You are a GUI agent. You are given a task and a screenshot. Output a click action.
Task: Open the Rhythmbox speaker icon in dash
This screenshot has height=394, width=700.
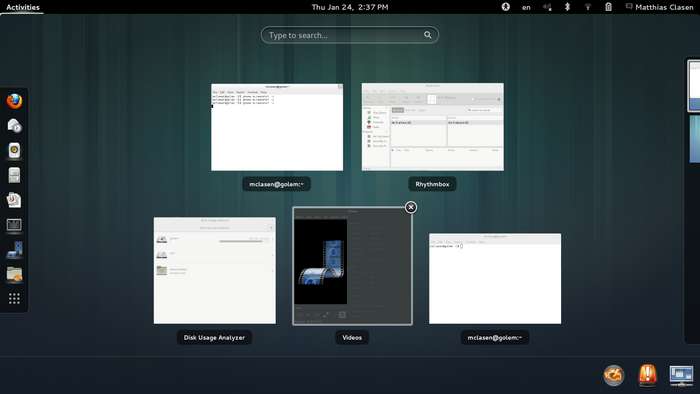tap(14, 150)
